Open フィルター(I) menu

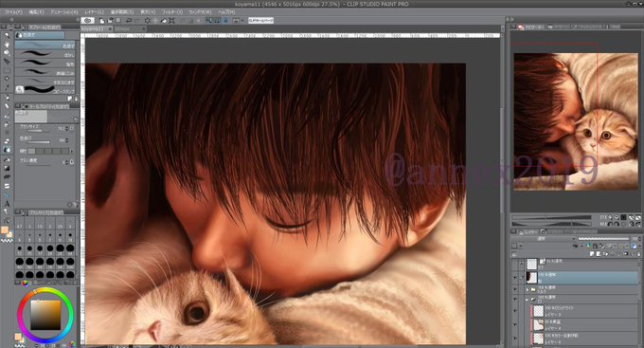[x=172, y=12]
